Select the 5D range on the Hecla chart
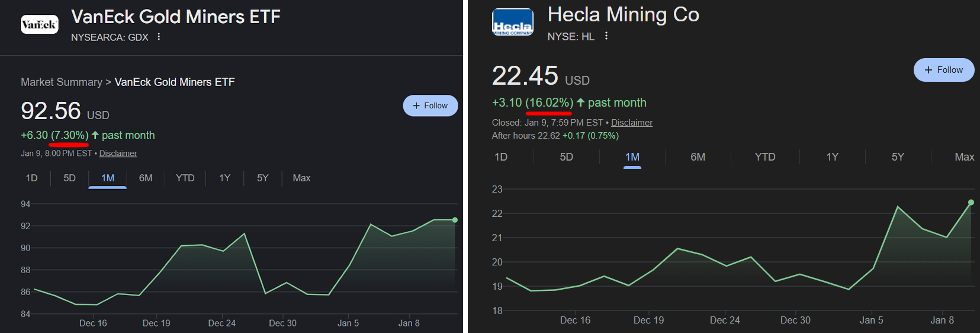Screen dimensions: 980x333 tap(567, 157)
